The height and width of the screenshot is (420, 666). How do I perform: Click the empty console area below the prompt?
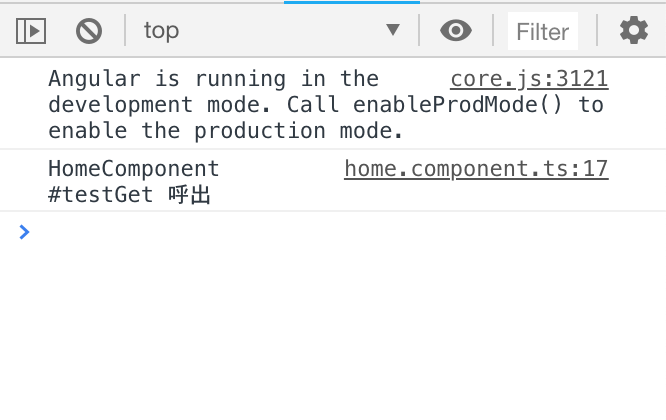click(x=333, y=331)
